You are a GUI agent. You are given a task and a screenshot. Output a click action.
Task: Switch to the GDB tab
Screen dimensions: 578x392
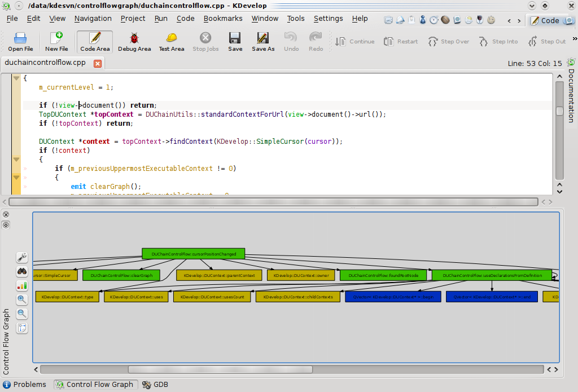(155, 384)
